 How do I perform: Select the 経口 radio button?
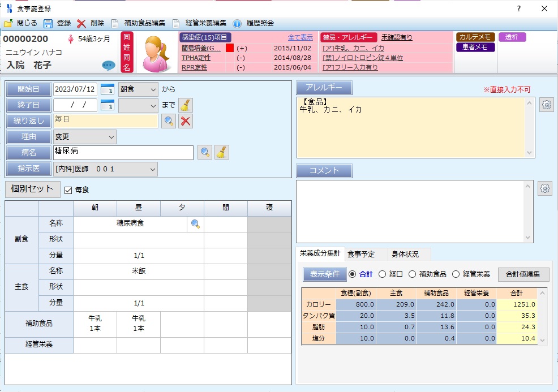coord(382,274)
